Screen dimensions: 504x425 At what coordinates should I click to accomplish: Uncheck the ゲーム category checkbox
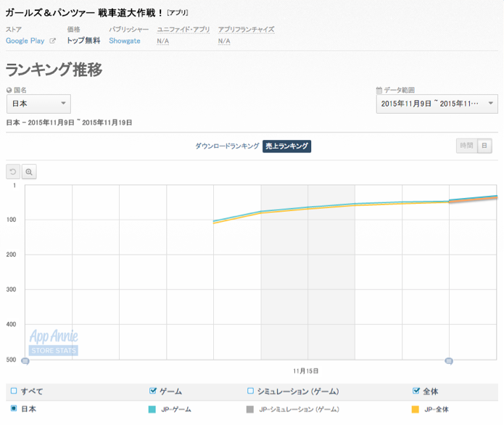point(153,391)
